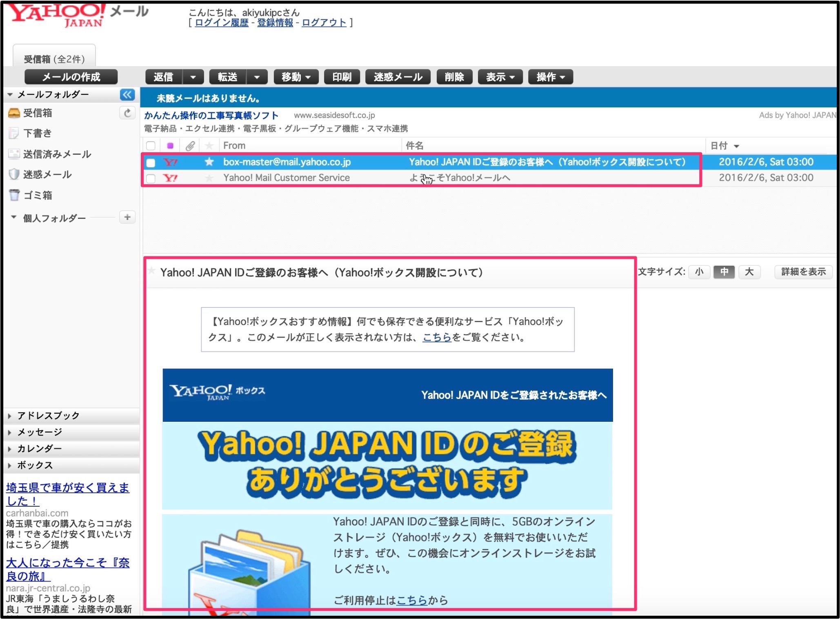Sort by the purple flag column icon
The image size is (840, 619).
pos(170,146)
